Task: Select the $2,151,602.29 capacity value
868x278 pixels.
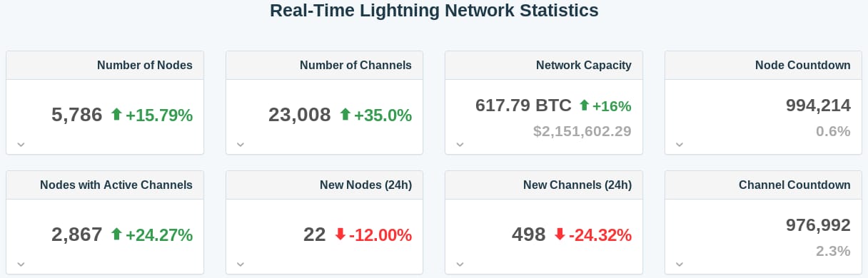Action: coord(582,131)
